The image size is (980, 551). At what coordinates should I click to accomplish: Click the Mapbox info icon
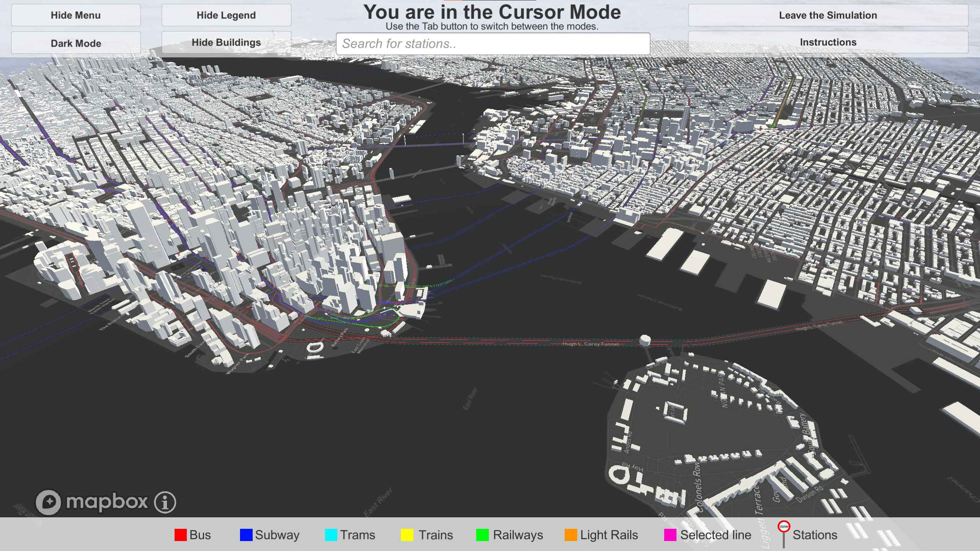[x=165, y=502]
